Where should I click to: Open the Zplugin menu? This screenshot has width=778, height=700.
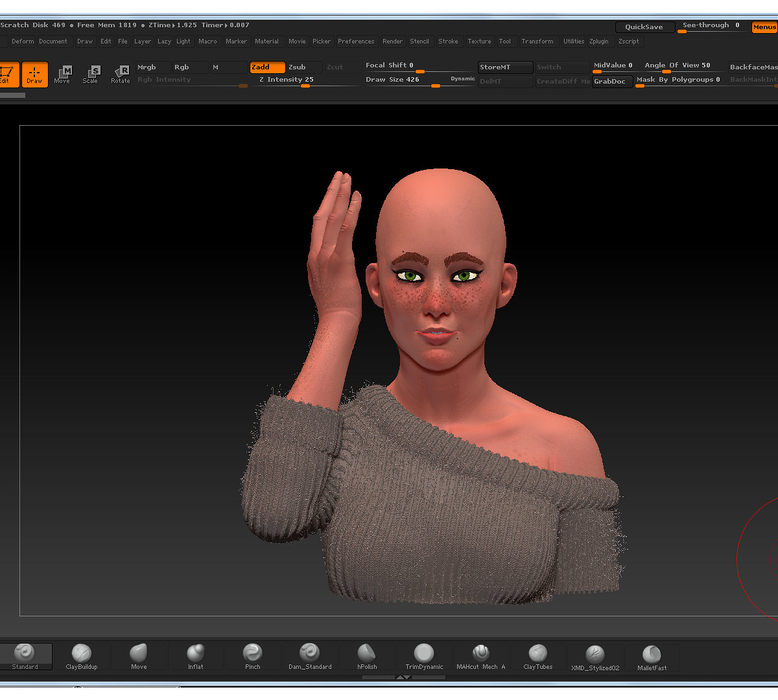(599, 41)
